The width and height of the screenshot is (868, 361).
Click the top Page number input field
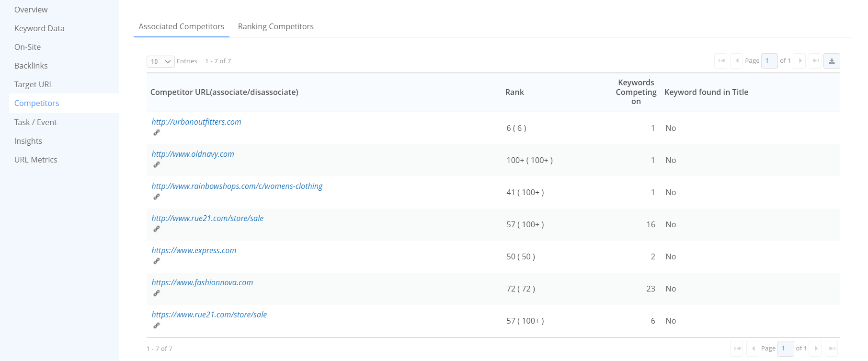769,61
